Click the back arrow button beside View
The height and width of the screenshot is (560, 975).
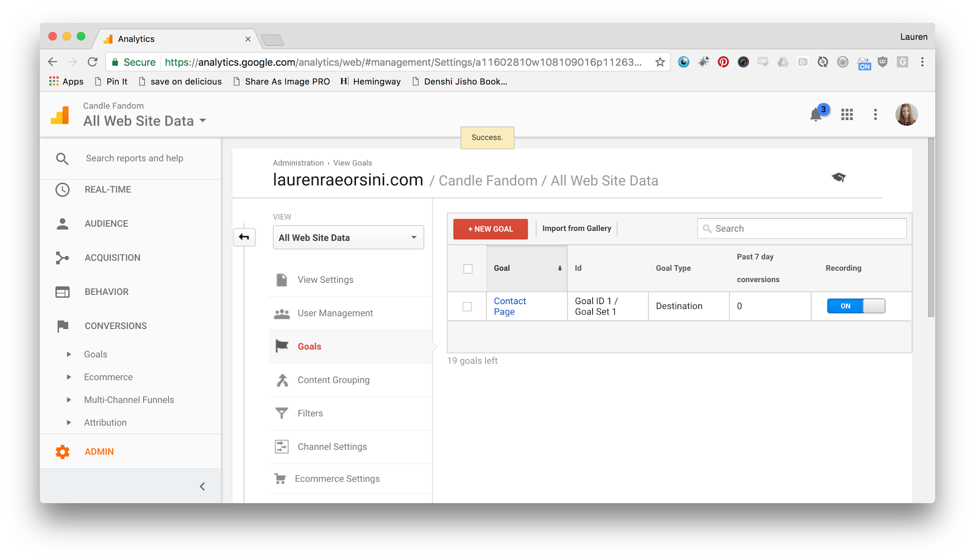pyautogui.click(x=244, y=237)
